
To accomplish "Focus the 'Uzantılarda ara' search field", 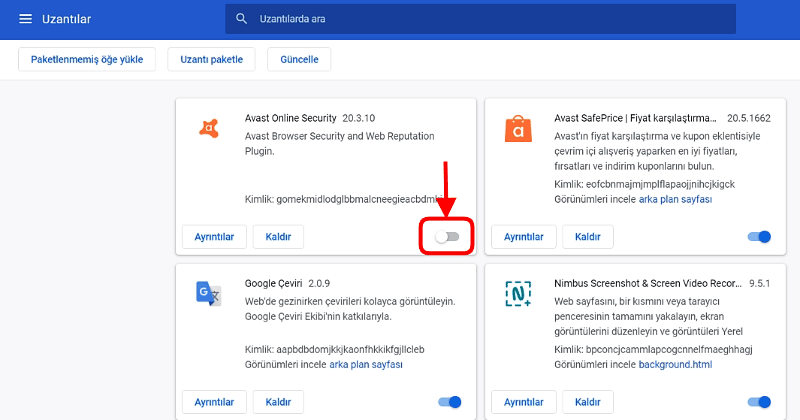I will click(x=480, y=19).
